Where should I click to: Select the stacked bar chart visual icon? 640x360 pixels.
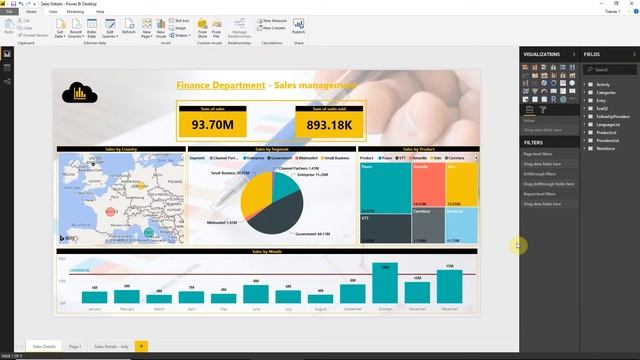(x=525, y=67)
